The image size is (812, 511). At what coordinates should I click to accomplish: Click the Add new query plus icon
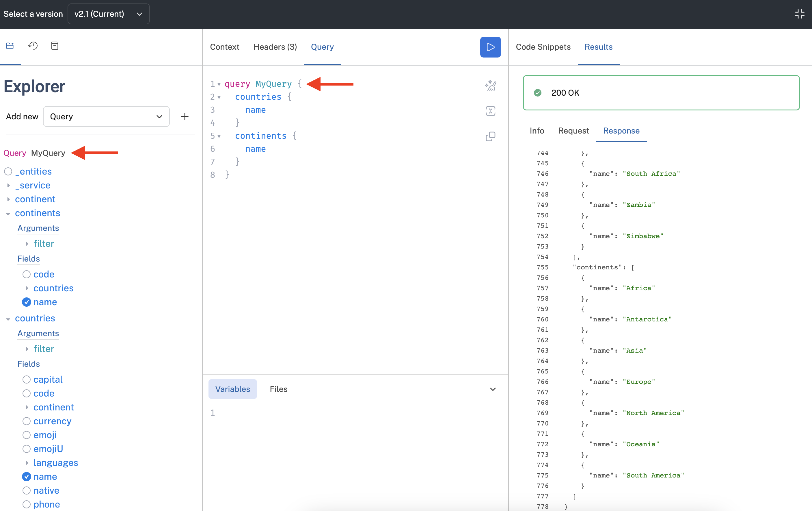(x=185, y=116)
